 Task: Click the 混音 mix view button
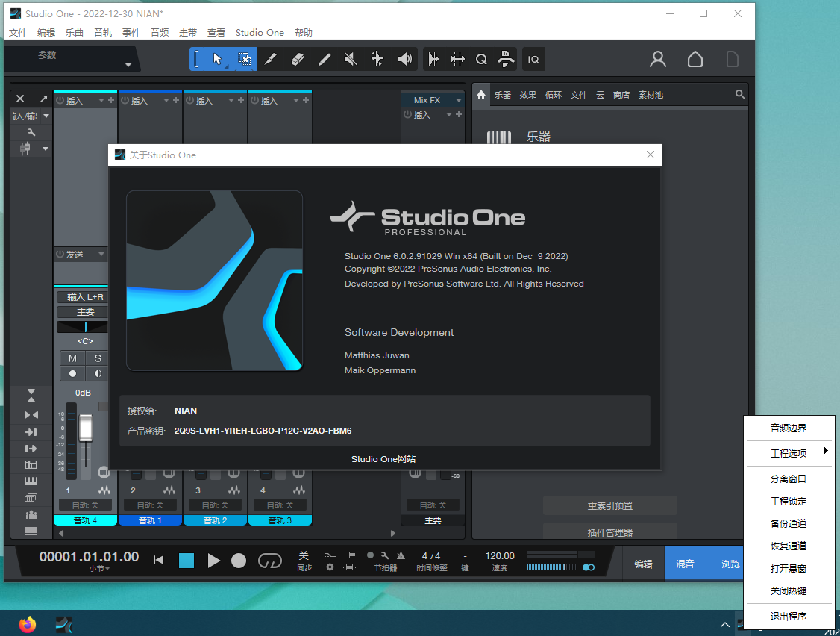coord(685,564)
